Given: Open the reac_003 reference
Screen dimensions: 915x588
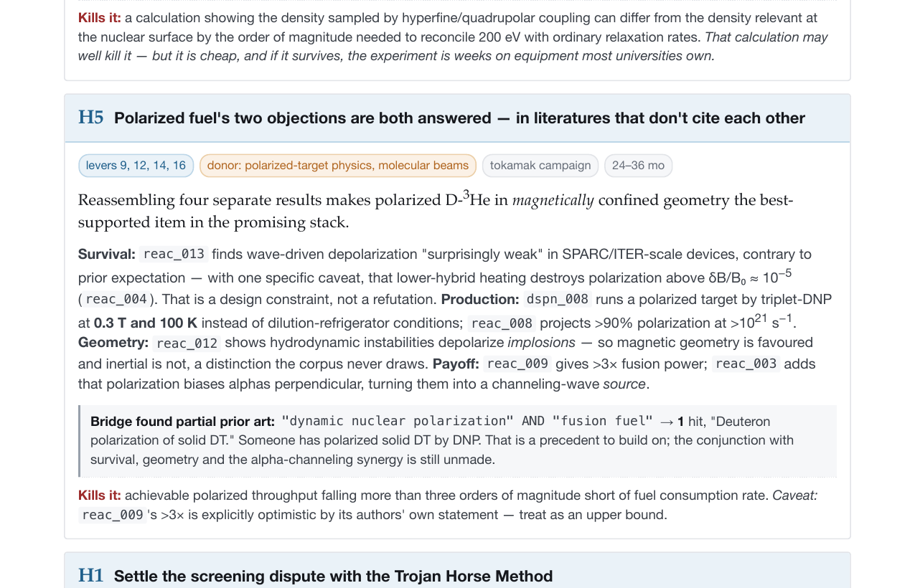Looking at the screenshot, I should click(746, 364).
